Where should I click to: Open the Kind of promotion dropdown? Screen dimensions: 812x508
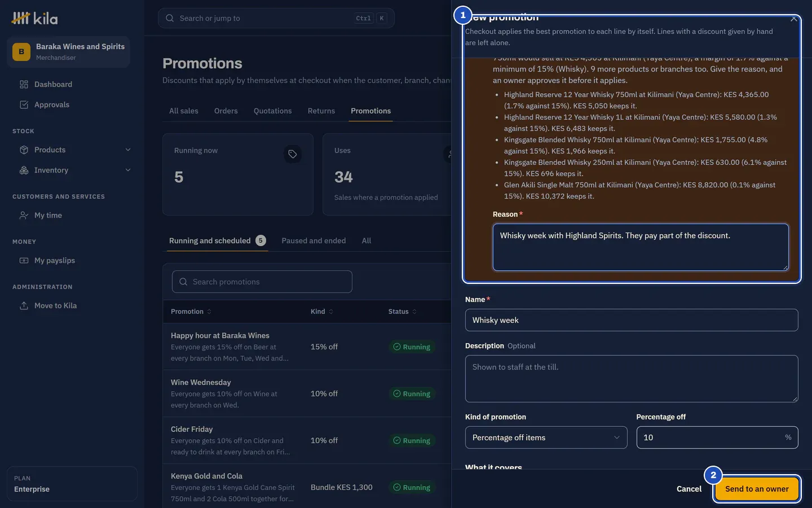(x=546, y=437)
